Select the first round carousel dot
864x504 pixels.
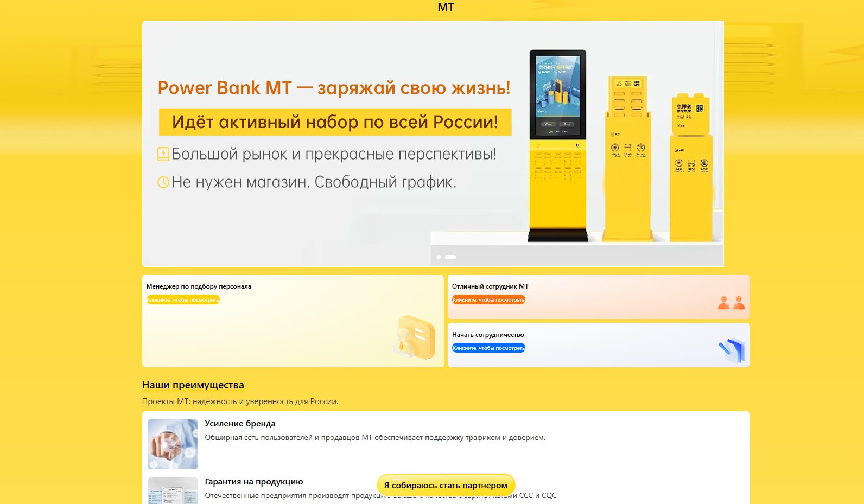click(x=439, y=257)
